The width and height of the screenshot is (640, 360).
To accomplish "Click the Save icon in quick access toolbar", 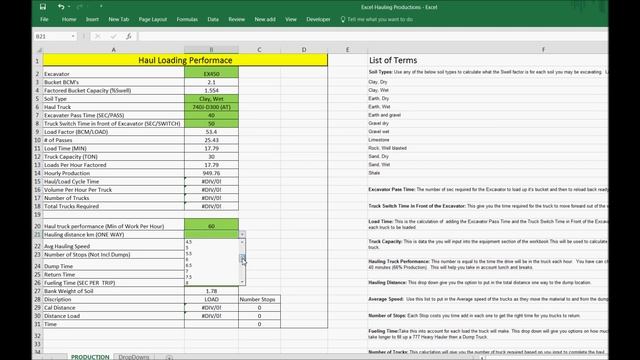I will (x=43, y=7).
